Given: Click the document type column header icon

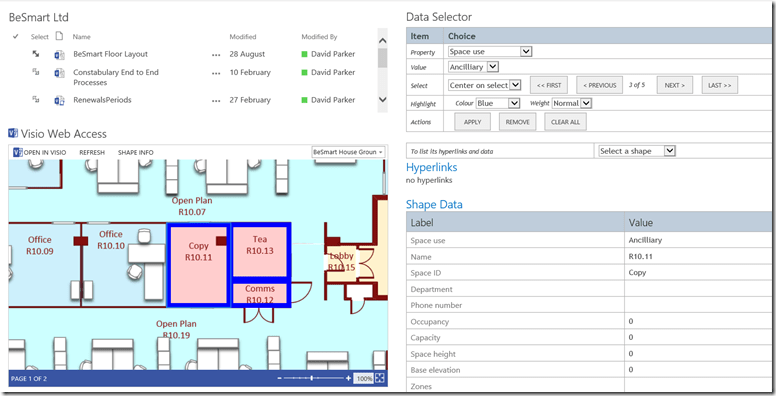Looking at the screenshot, I should [59, 36].
